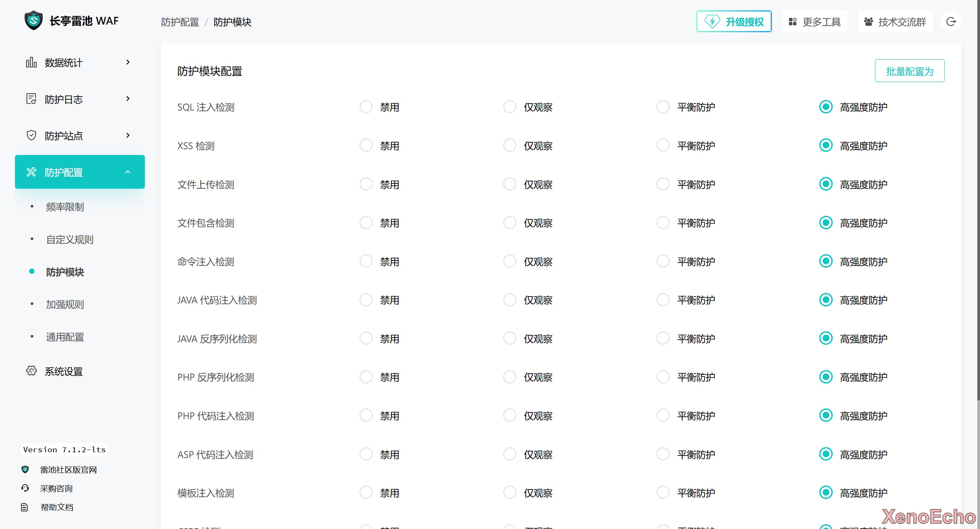The image size is (980, 529).
Task: Set SQL 注入检测 to 禁用
Action: coord(366,107)
